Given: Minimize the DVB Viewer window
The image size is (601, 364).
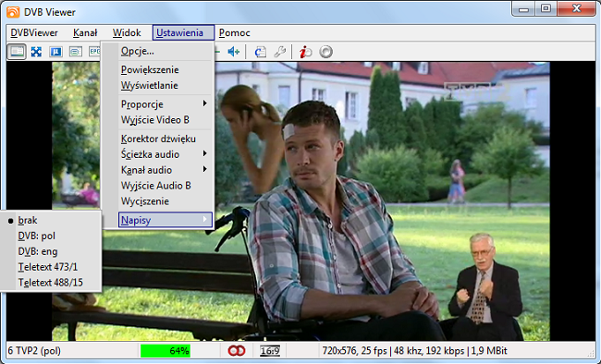Looking at the screenshot, I should coord(523,8).
